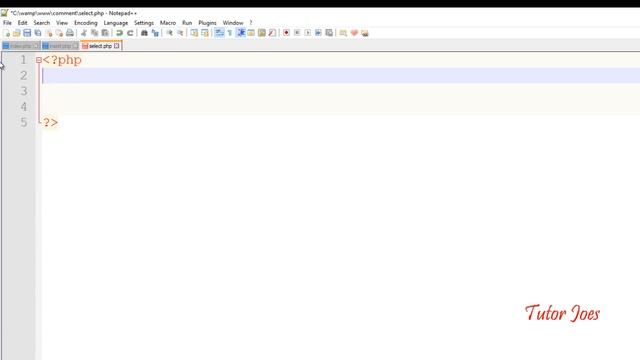Open the View menu
Viewport: 640px width, 360px height.
click(x=62, y=23)
